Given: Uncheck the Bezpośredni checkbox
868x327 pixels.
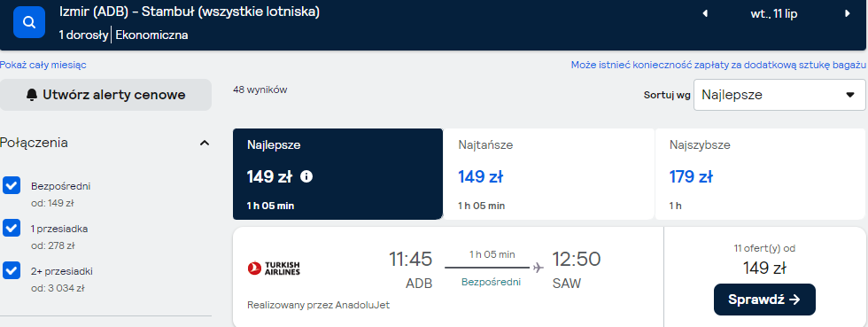Looking at the screenshot, I should [x=12, y=186].
